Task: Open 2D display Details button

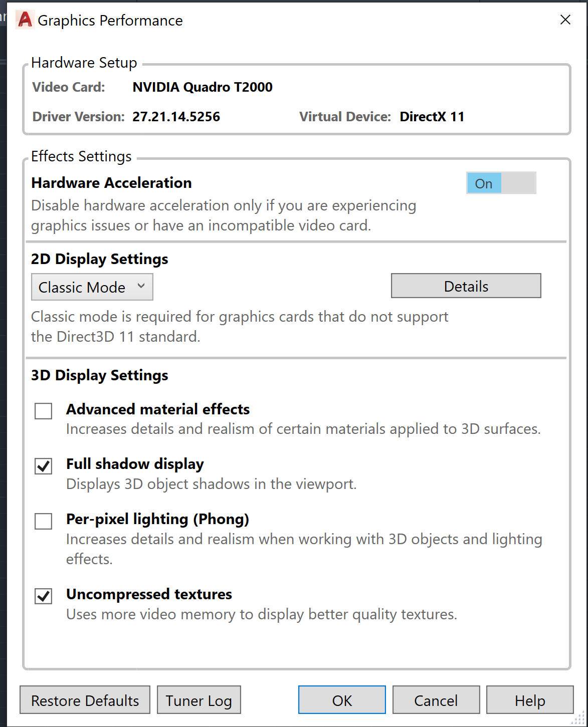Action: (x=466, y=286)
